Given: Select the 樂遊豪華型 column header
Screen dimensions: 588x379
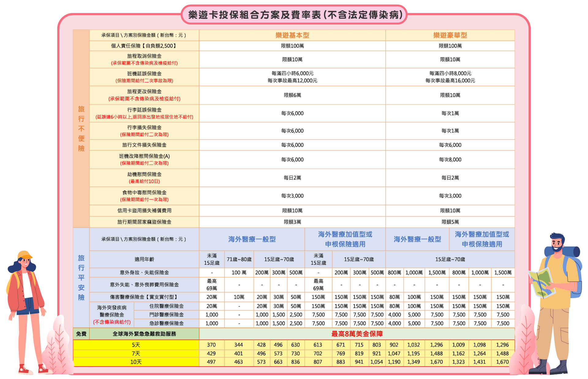Looking at the screenshot, I should (450, 35).
